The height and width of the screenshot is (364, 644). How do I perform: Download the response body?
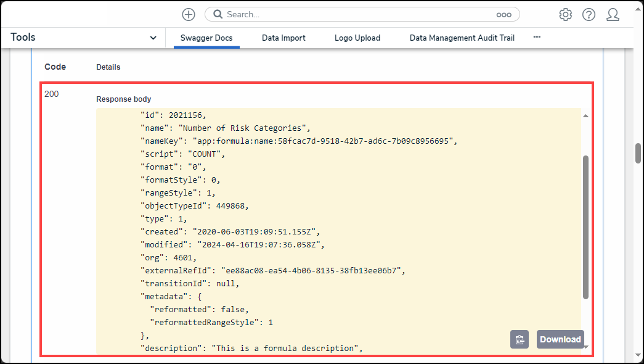[x=560, y=339]
